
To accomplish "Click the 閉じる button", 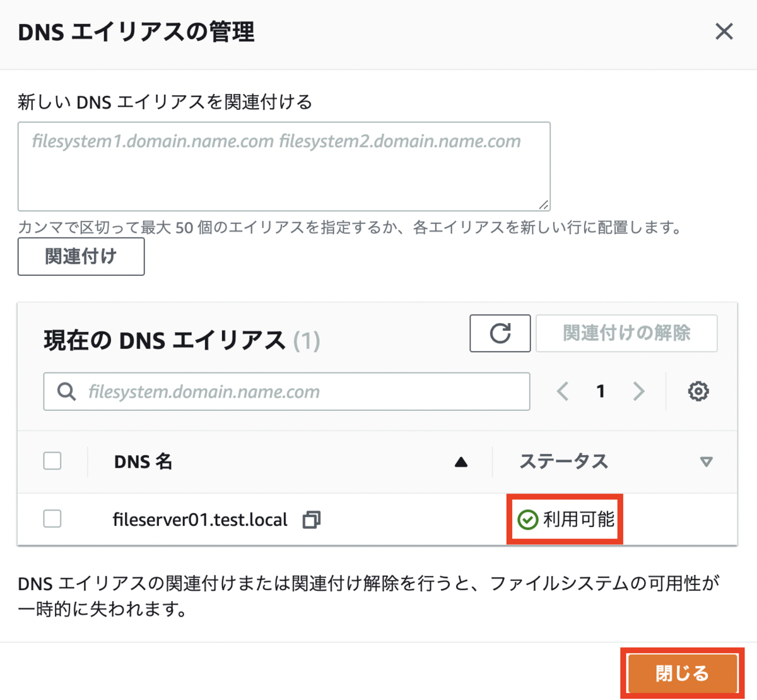I will coord(682,673).
